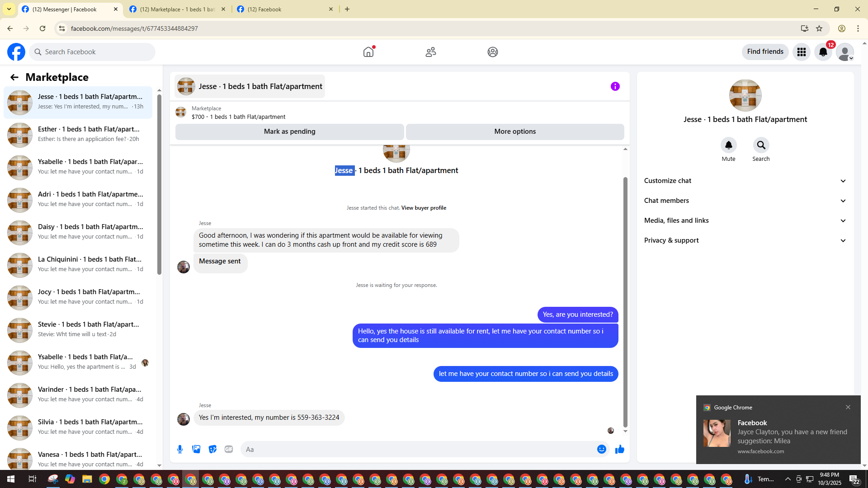Choose a GIF from the GIF icon
This screenshot has width=868, height=488.
click(x=229, y=449)
